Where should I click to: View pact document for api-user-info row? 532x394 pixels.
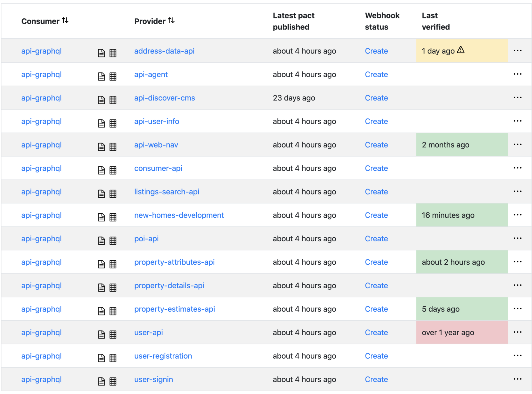point(101,123)
